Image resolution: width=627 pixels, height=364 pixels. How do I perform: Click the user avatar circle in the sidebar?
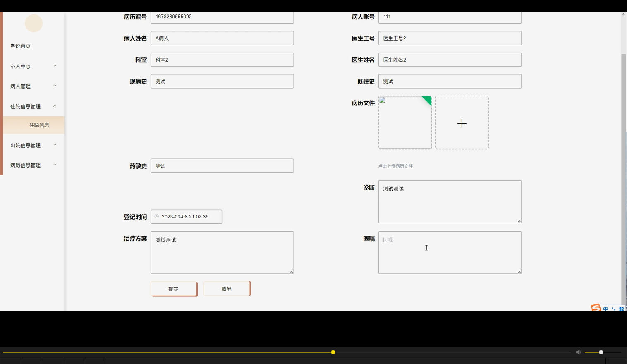tap(34, 23)
